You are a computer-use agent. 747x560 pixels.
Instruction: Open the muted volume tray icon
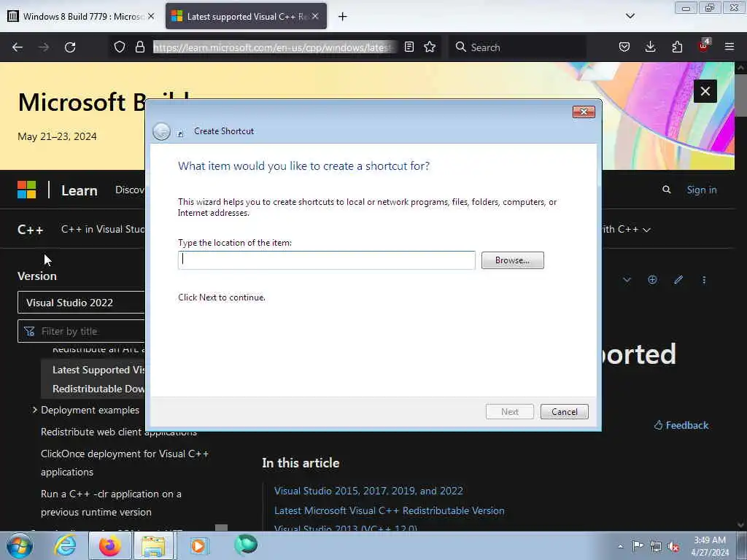pos(673,546)
